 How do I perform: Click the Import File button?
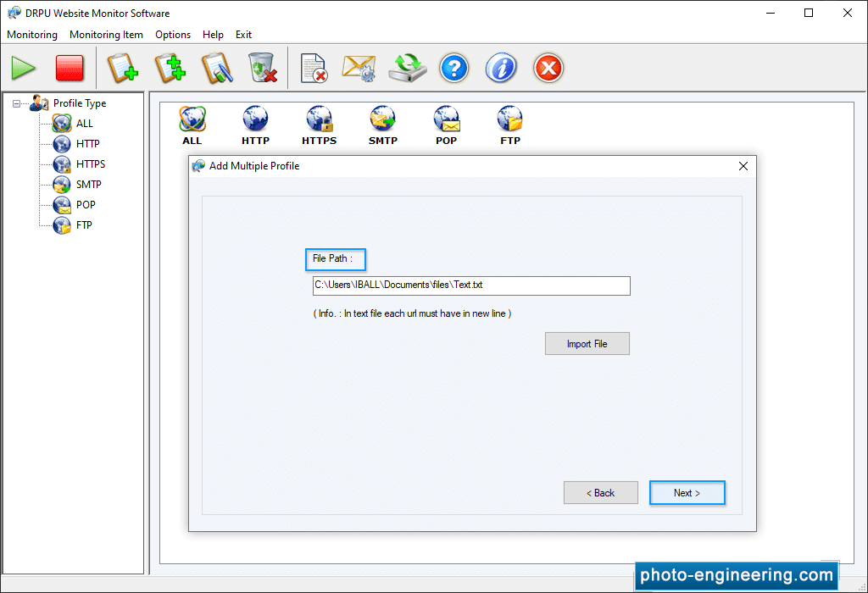(587, 344)
